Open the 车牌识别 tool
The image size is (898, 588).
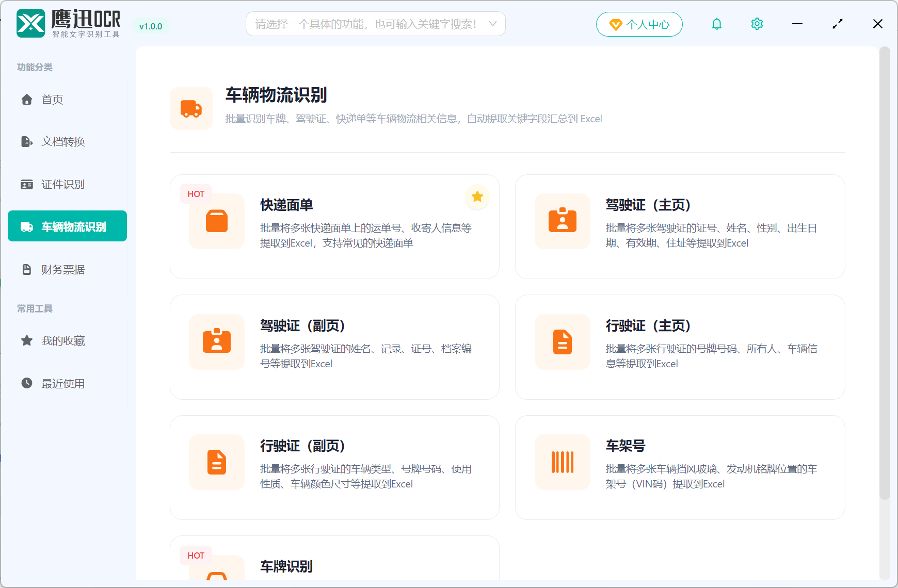coord(335,566)
